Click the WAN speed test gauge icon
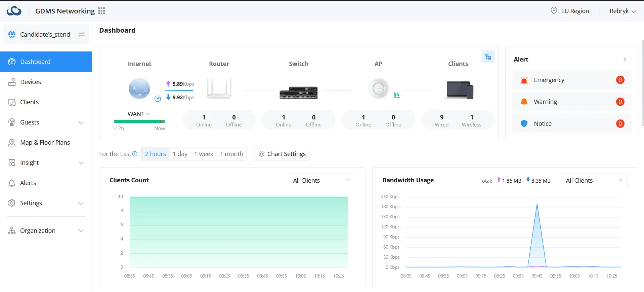Screen dimensions: 644x292 pyautogui.click(x=158, y=99)
